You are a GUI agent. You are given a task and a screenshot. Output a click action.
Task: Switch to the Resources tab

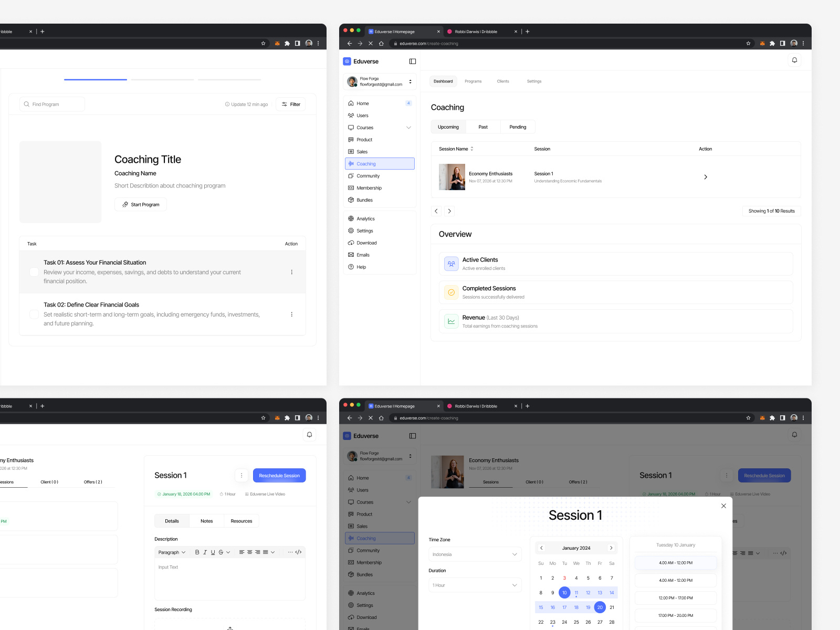(241, 521)
